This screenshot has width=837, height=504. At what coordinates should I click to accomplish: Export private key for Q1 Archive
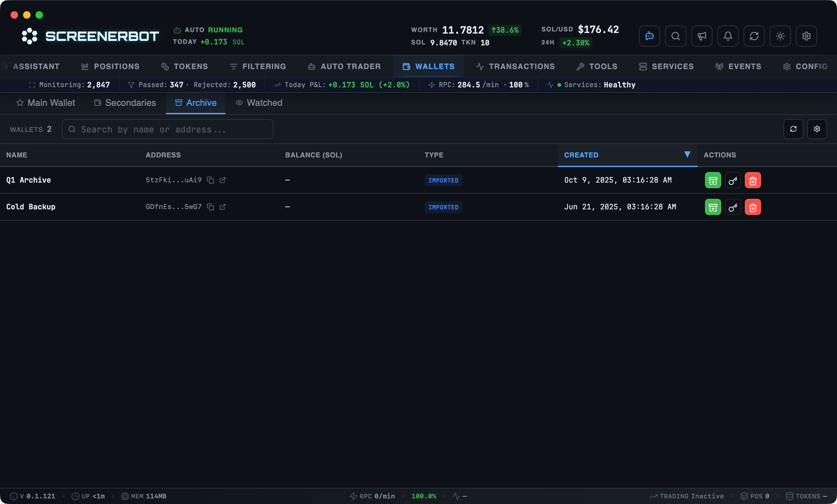click(x=733, y=180)
